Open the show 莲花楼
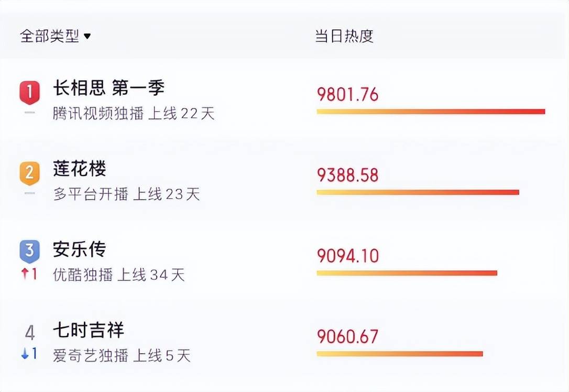This screenshot has height=392, width=569. (x=80, y=168)
